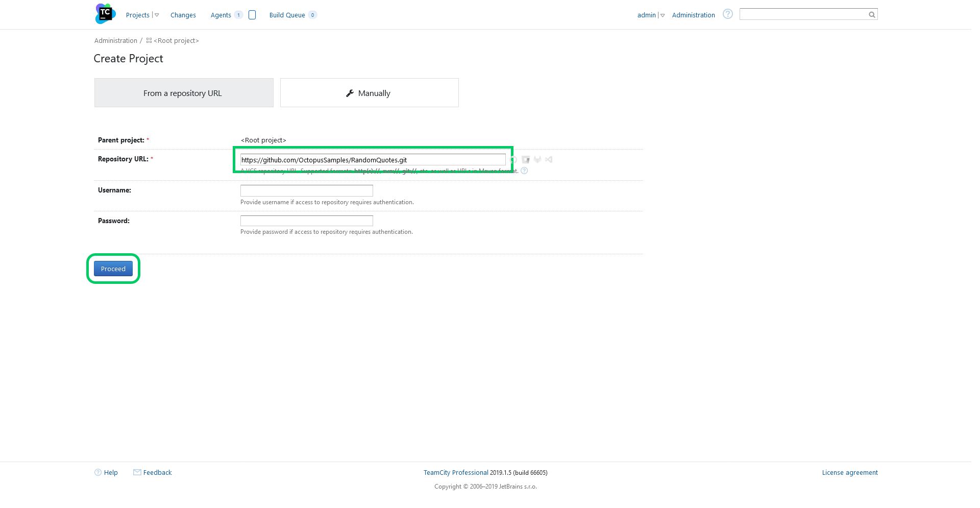Open the admin user profile link
The width and height of the screenshot is (980, 508).
click(646, 15)
